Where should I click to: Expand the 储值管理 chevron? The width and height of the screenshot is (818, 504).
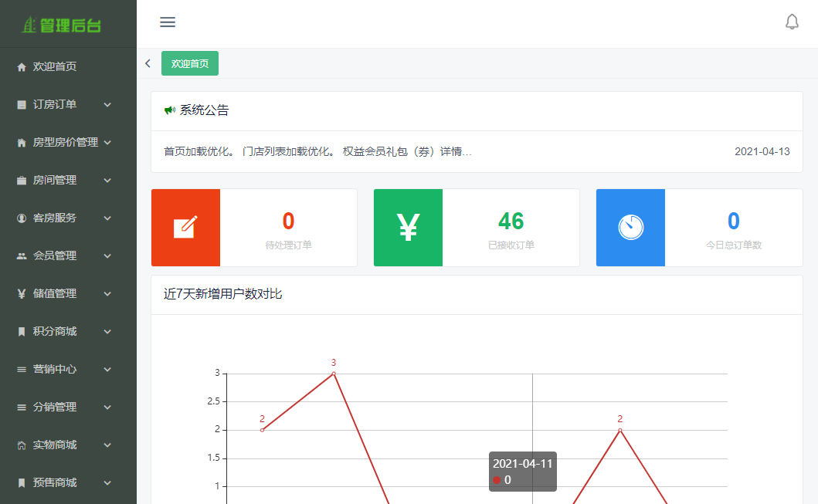tap(107, 293)
